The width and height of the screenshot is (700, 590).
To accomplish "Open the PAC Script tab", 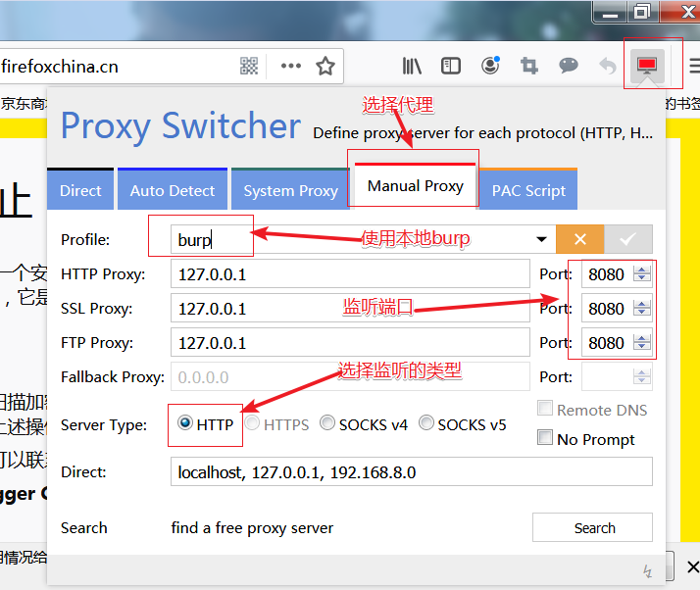I will (x=528, y=189).
